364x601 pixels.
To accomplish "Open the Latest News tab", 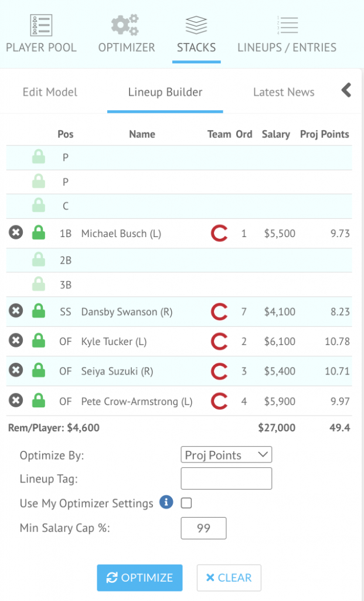I will point(284,92).
